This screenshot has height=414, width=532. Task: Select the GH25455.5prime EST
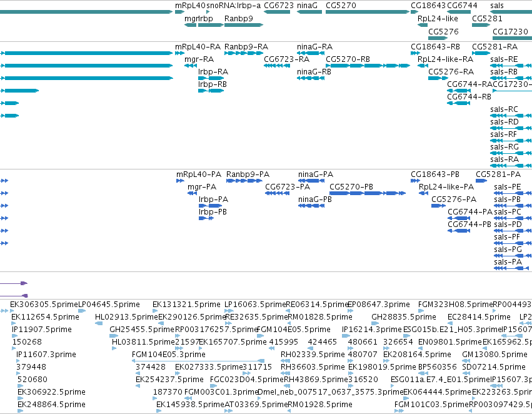(x=114, y=336)
